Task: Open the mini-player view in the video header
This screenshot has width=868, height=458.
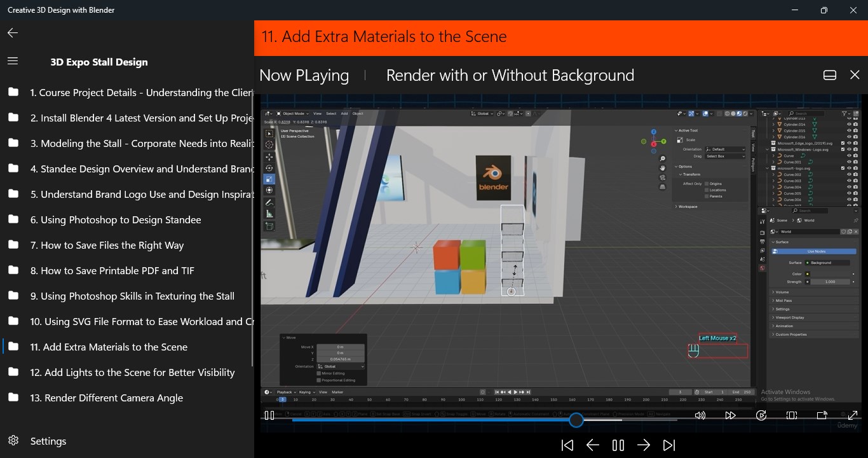Action: tap(829, 74)
